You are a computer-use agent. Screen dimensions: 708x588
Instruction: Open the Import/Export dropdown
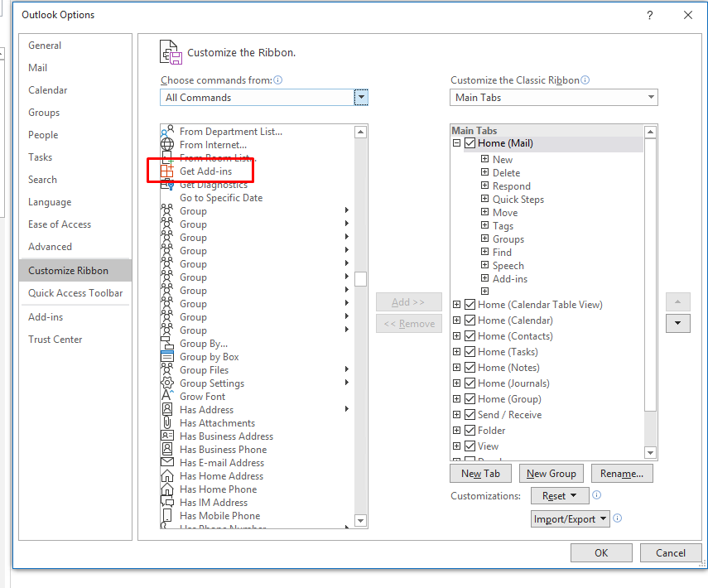pos(571,519)
